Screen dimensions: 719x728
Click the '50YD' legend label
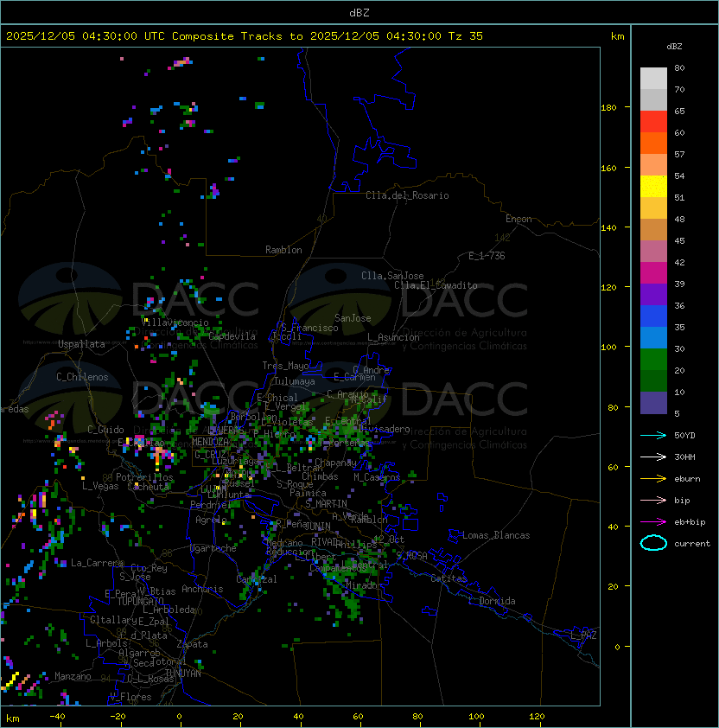[684, 436]
